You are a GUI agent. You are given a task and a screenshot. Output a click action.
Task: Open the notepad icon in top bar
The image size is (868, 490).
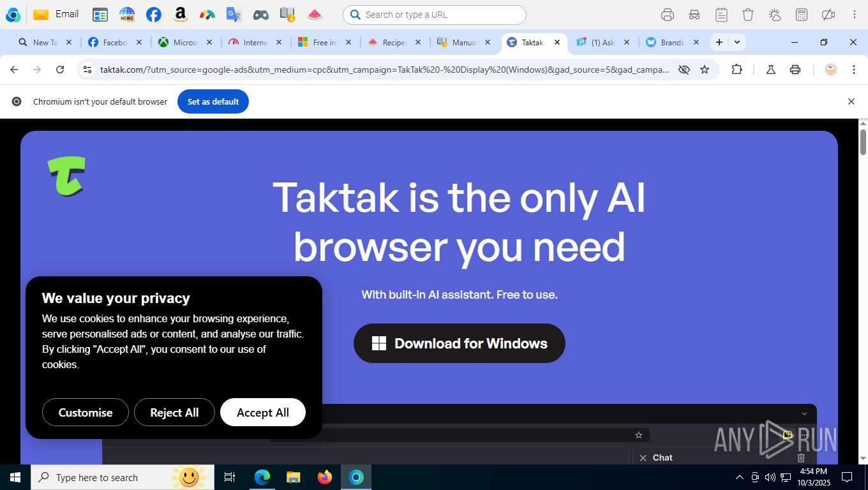721,15
